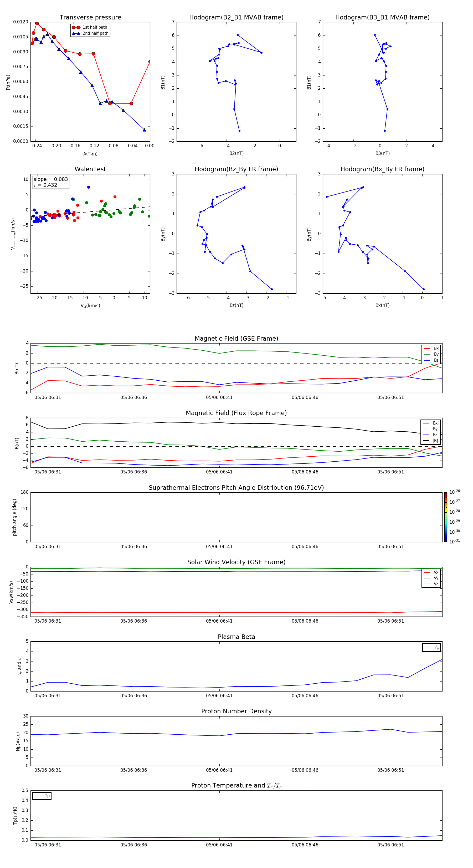The height and width of the screenshot is (868, 473).
Task: Click the 'Proton Temperature and Te/Tp' title
Action: pyautogui.click(x=236, y=785)
